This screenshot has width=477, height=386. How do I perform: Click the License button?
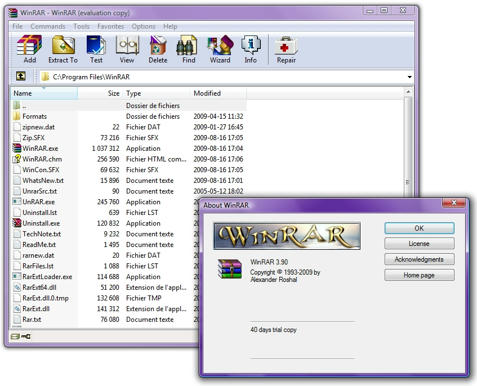point(419,244)
